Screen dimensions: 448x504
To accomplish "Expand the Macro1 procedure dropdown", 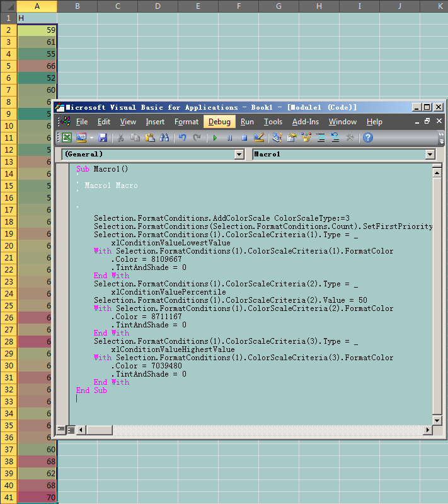I will tap(430, 154).
